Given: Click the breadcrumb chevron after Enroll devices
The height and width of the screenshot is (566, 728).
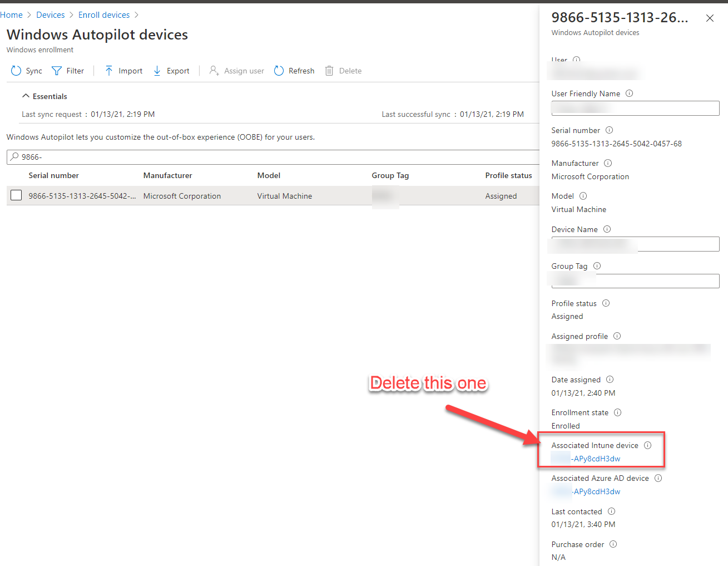Looking at the screenshot, I should click(137, 15).
